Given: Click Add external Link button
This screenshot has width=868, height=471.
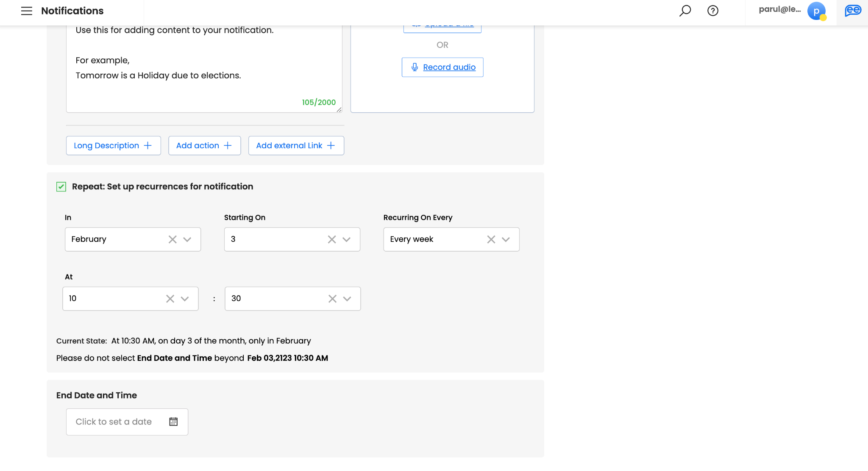Looking at the screenshot, I should click(x=296, y=146).
